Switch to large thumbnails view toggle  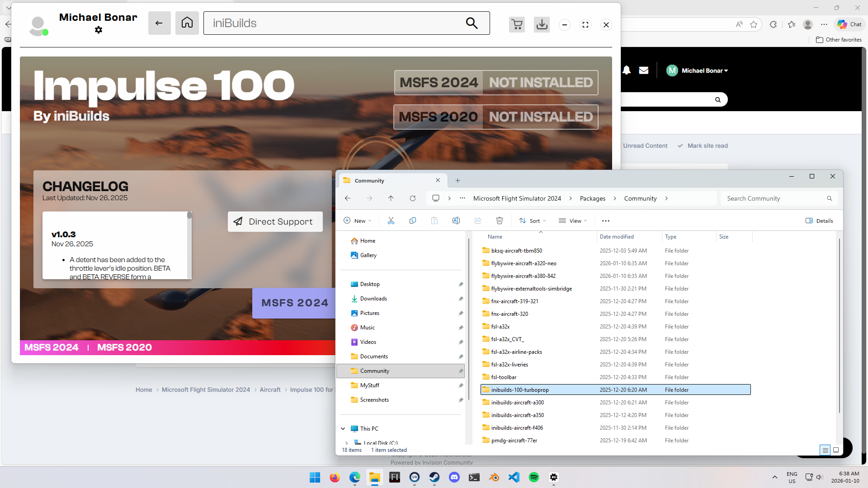(x=836, y=450)
